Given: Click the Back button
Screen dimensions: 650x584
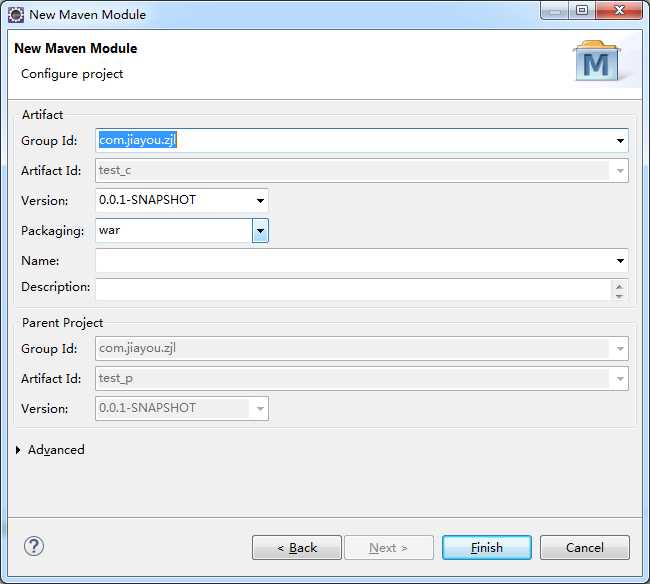Looking at the screenshot, I should (297, 548).
